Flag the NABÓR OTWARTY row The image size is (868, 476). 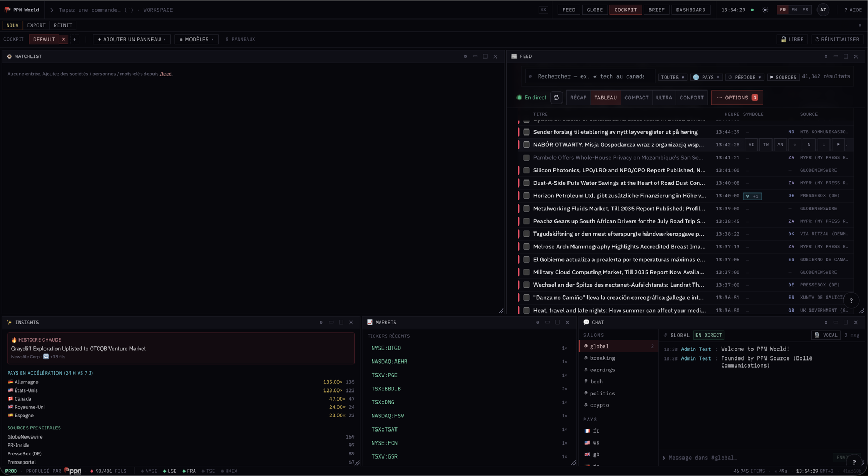pyautogui.click(x=838, y=145)
